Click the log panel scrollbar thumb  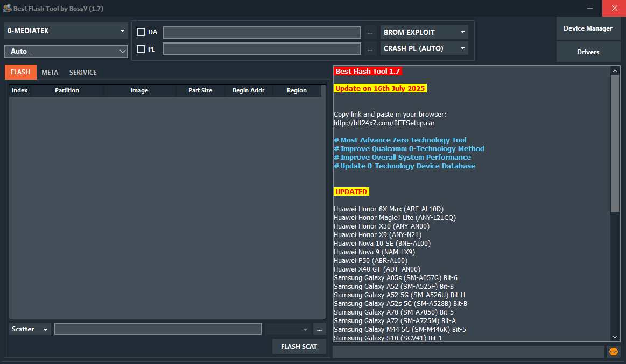coord(615,144)
